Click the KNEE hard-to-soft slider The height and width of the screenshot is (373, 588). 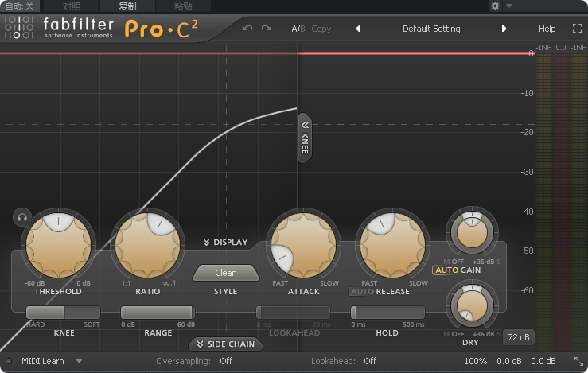(x=63, y=313)
